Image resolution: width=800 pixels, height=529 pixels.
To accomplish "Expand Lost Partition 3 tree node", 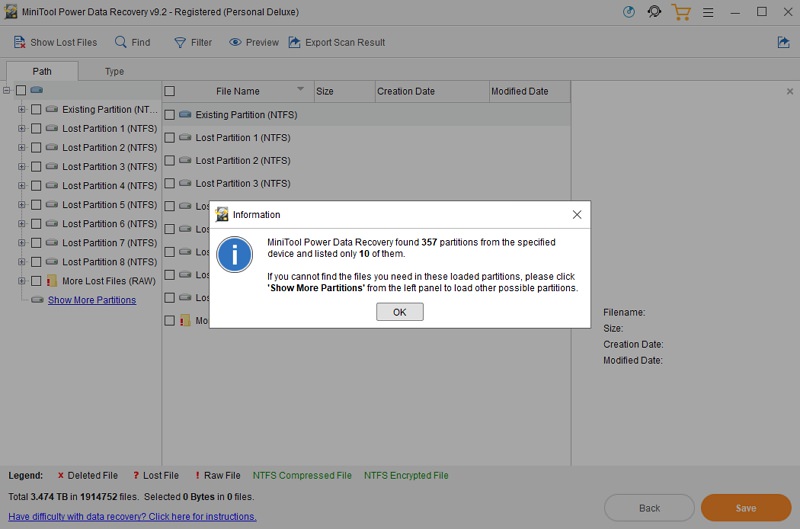I will click(x=21, y=166).
